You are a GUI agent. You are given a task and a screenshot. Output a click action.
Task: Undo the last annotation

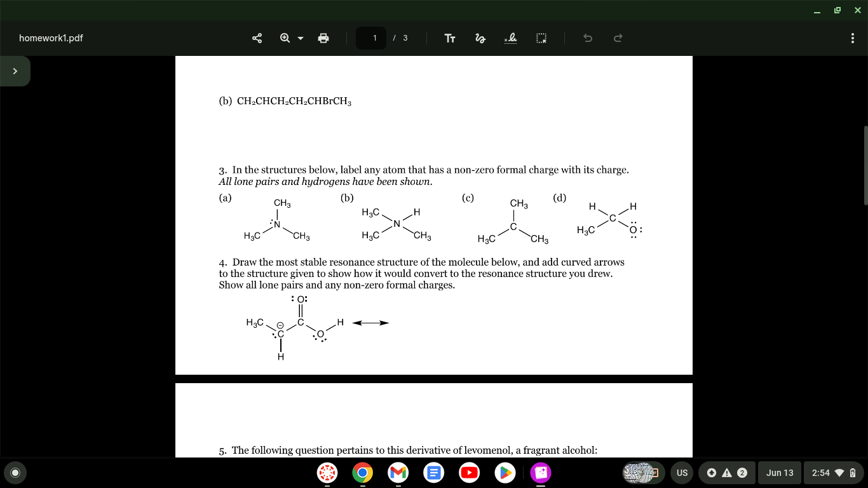588,38
